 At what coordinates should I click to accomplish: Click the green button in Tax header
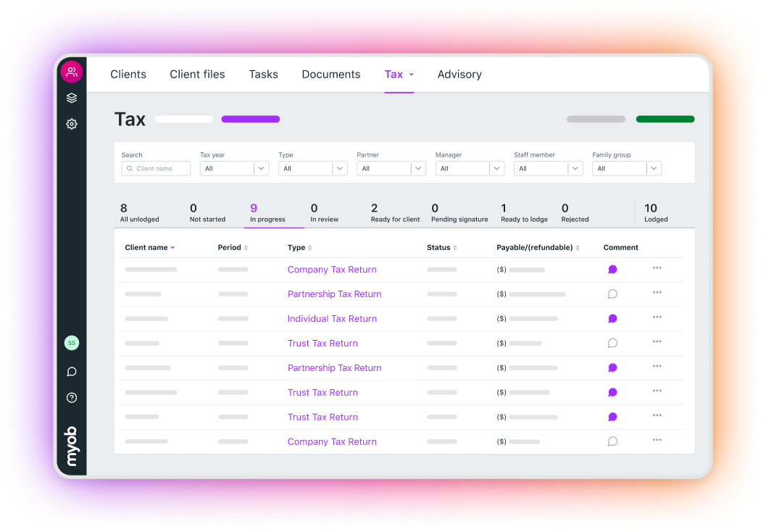click(x=665, y=119)
